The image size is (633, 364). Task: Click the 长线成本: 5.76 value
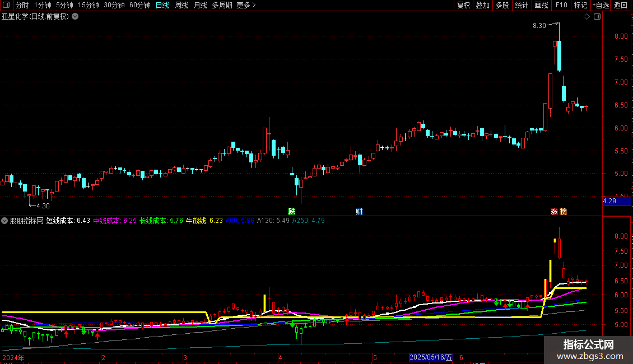click(161, 221)
